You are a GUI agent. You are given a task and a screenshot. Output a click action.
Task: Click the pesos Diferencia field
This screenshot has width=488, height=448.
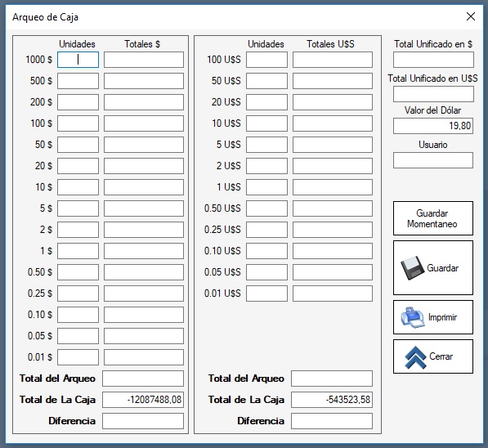(x=143, y=421)
